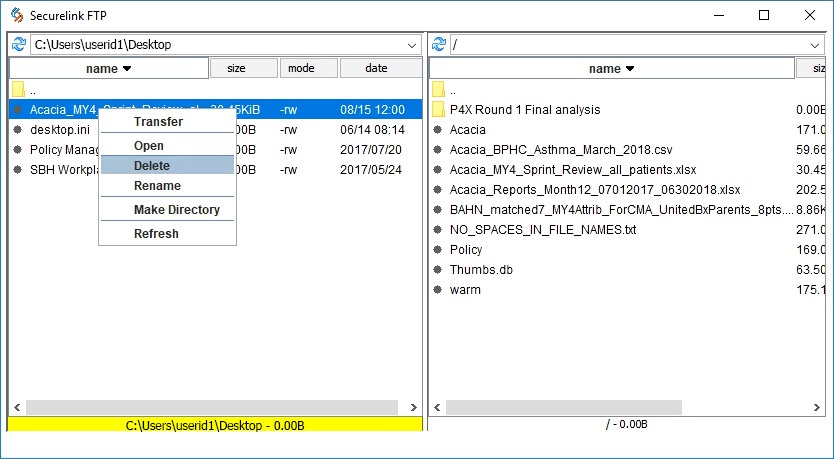This screenshot has width=834, height=459.
Task: Choose Transfer from the context menu
Action: [158, 122]
